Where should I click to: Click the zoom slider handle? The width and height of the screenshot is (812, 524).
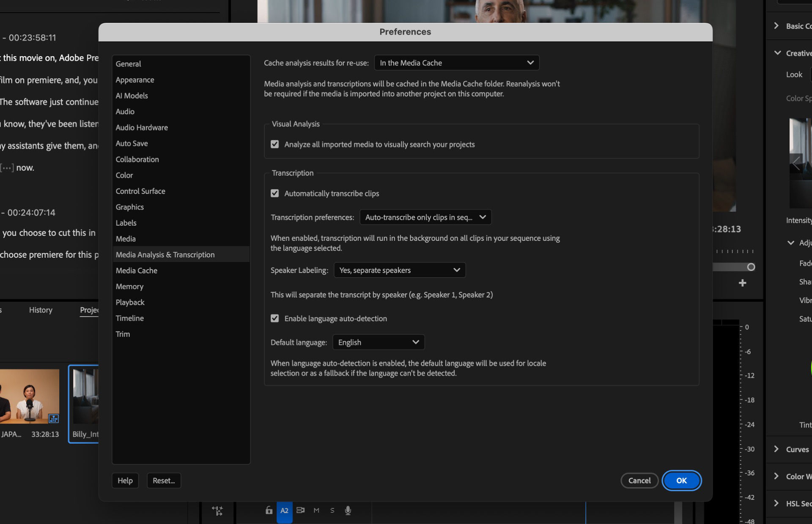751,267
